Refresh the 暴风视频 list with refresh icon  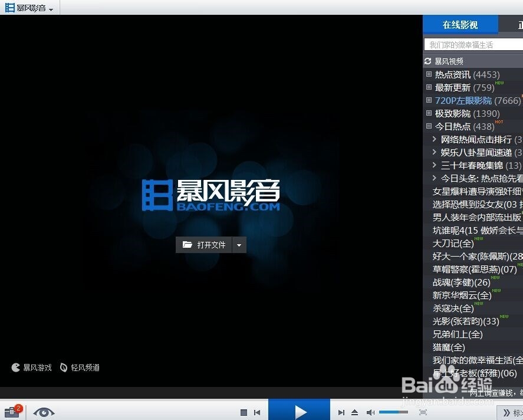point(428,61)
